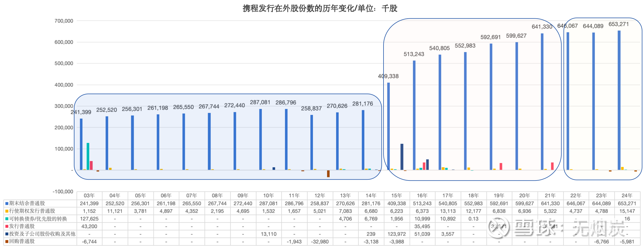Click the table cell showing 10,999
Screen dimensions: 644x248
(x=422, y=219)
